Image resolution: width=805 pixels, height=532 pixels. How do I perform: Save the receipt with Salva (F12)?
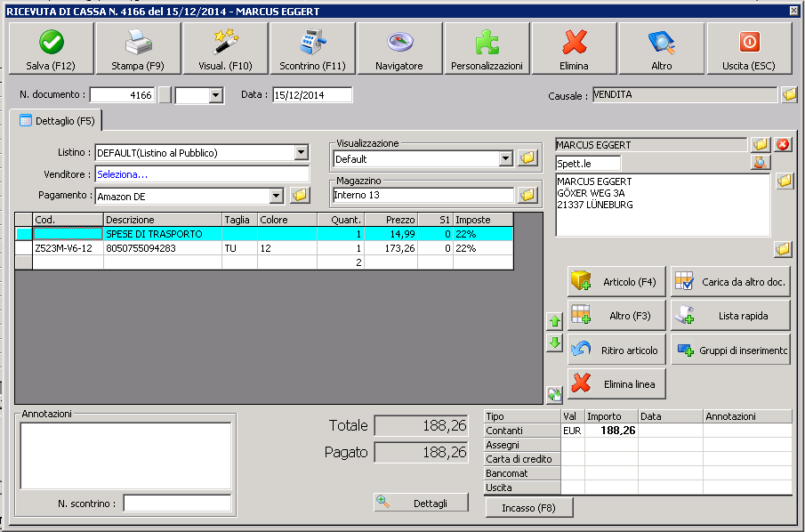pyautogui.click(x=52, y=49)
